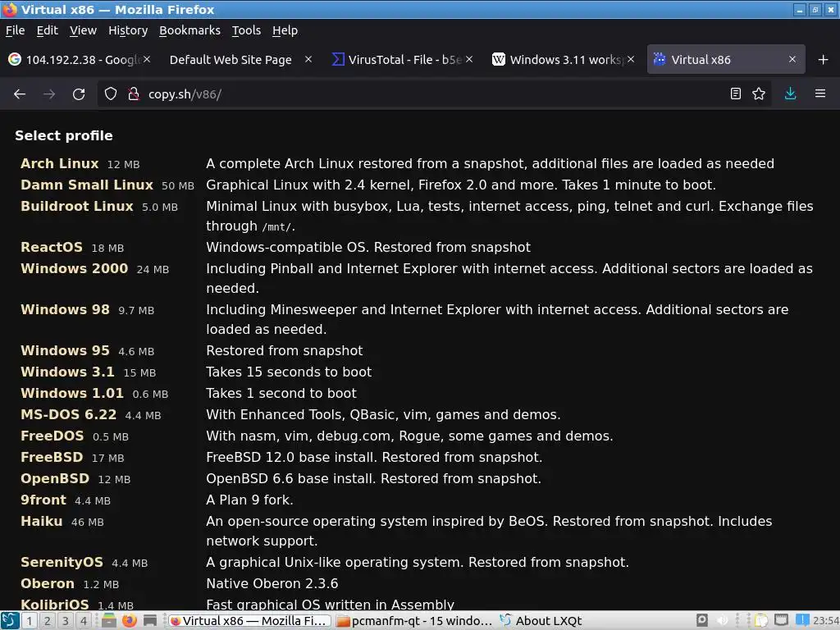This screenshot has width=840, height=630.
Task: Toggle reader view in address bar
Action: coord(736,94)
